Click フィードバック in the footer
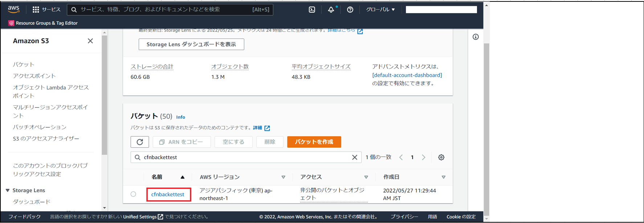Viewport: 644px width, 223px height. point(24,217)
